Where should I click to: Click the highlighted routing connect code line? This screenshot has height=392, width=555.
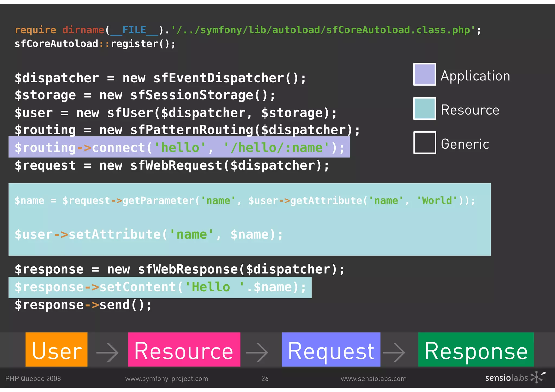[179, 147]
